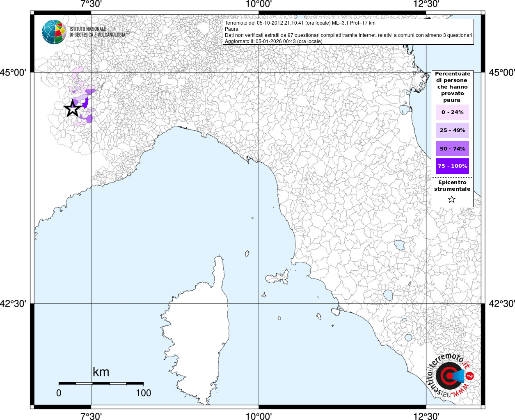
Task: Click the right 42°30' latitude label
Action: (x=502, y=304)
